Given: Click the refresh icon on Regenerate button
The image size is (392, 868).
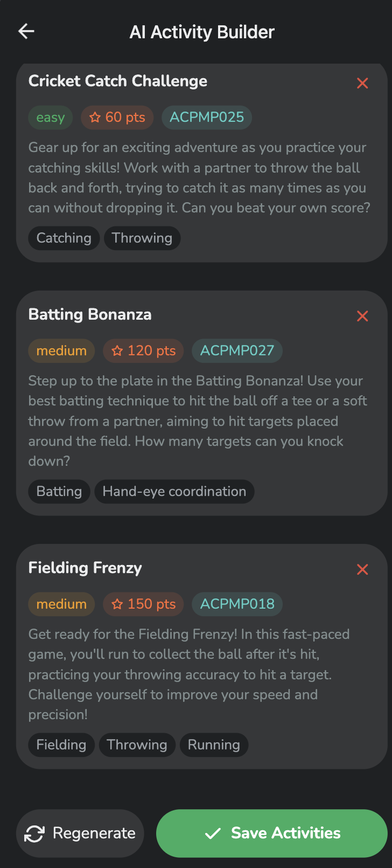Looking at the screenshot, I should (x=33, y=833).
